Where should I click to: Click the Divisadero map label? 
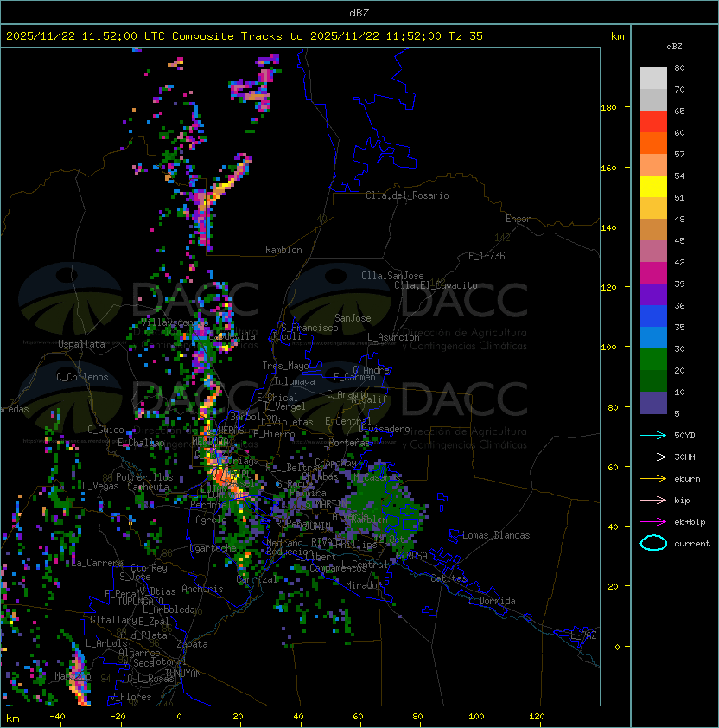click(385, 429)
